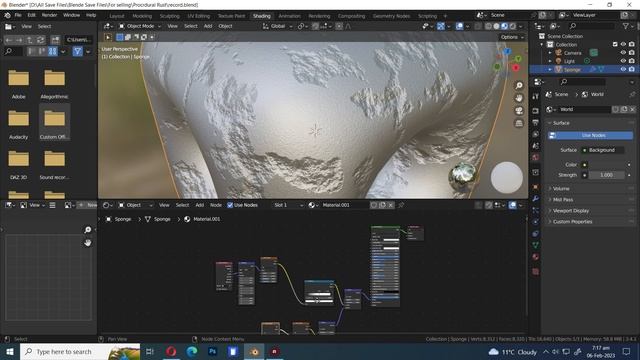The width and height of the screenshot is (640, 360).
Task: Open the Modifiers wrench properties tab
Action: tap(536, 199)
